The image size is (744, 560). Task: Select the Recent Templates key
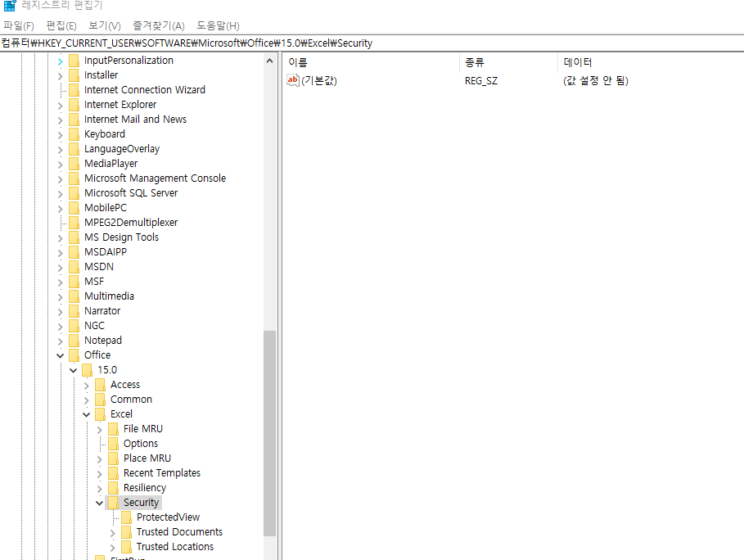(162, 473)
